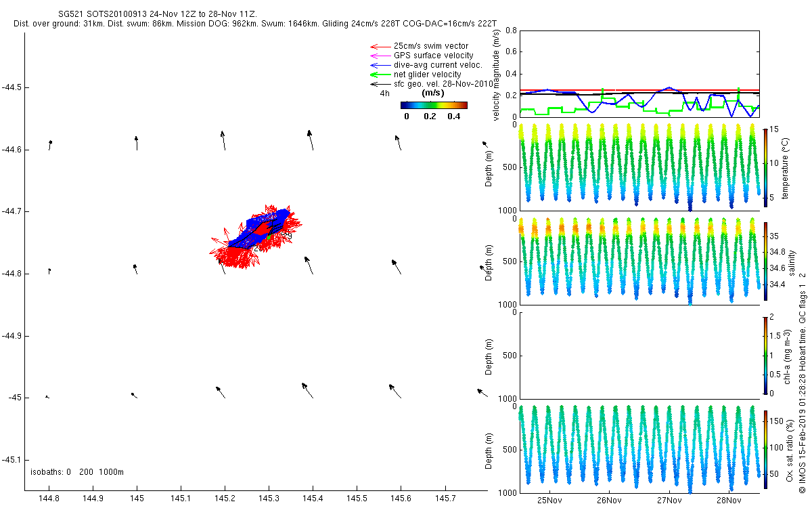Click inside the empty chl-a depth panel

click(x=639, y=356)
